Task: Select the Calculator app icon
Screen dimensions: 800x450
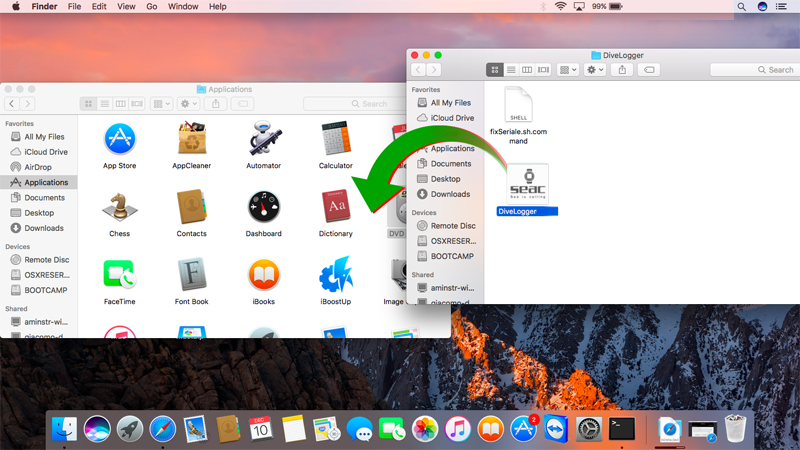Action: click(336, 138)
